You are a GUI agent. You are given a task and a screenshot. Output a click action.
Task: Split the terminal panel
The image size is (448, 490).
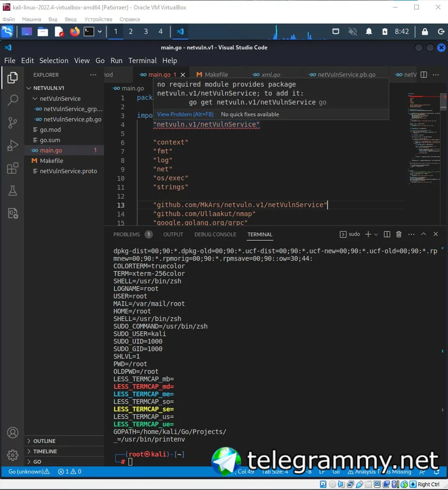387,234
